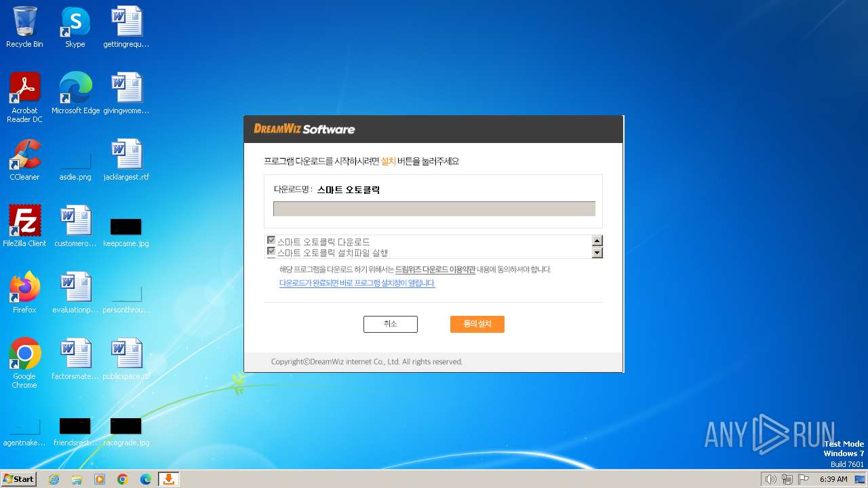Launch the FileZilla Client shortcut

[x=24, y=226]
